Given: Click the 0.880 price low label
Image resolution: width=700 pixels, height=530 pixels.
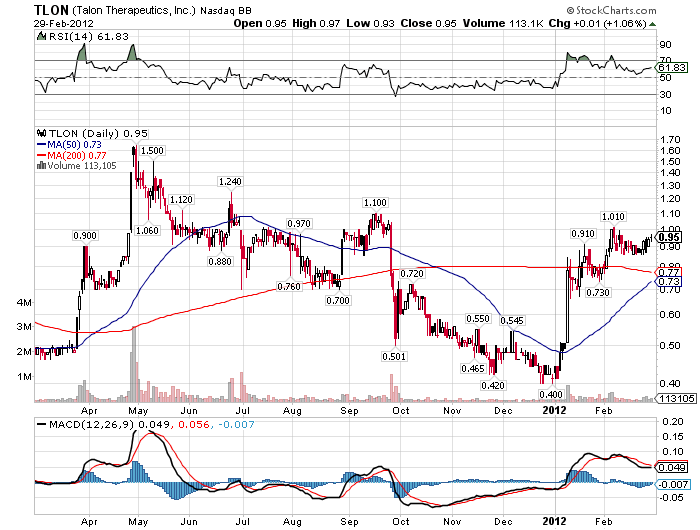Looking at the screenshot, I should point(220,261).
